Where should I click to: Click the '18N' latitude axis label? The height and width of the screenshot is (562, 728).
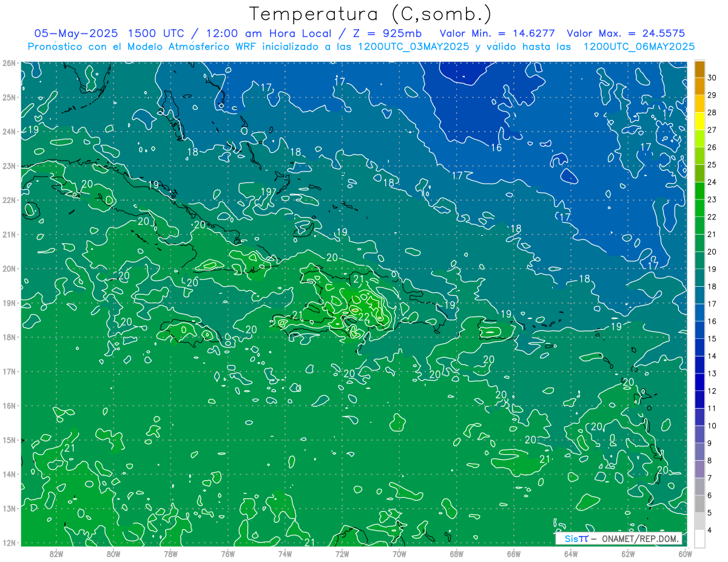(x=9, y=337)
